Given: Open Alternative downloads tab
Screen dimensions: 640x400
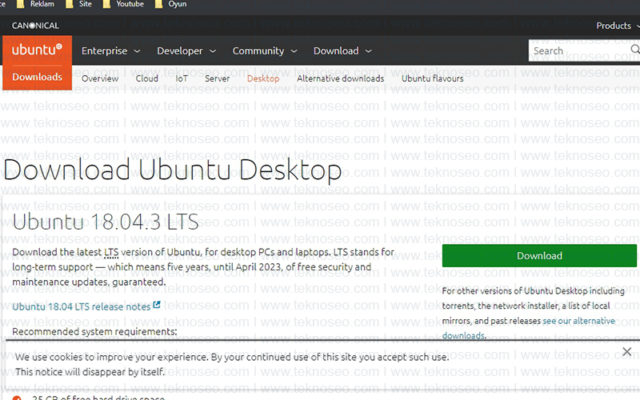Looking at the screenshot, I should click(x=340, y=78).
